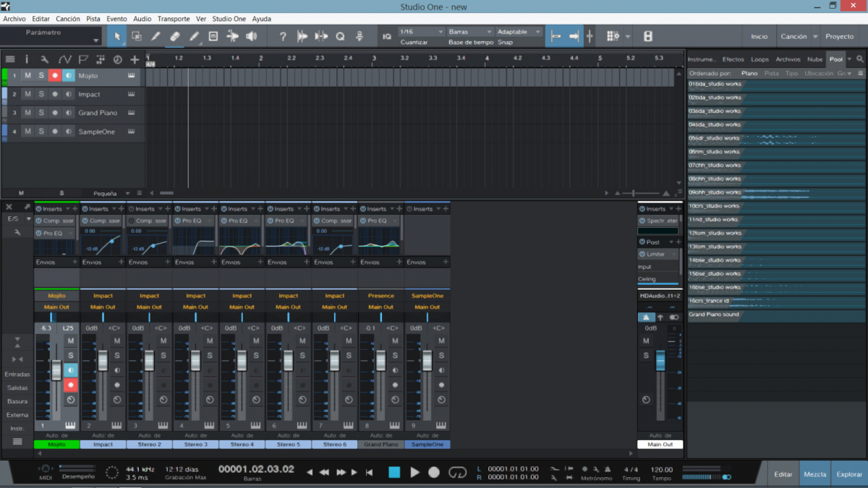Open the Transporte menu
The width and height of the screenshot is (868, 488).
174,19
